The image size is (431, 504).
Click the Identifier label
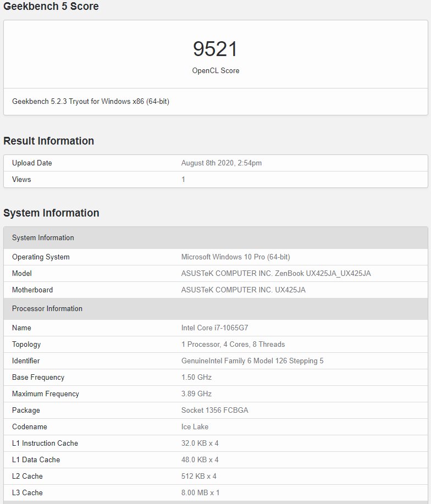pos(26,361)
